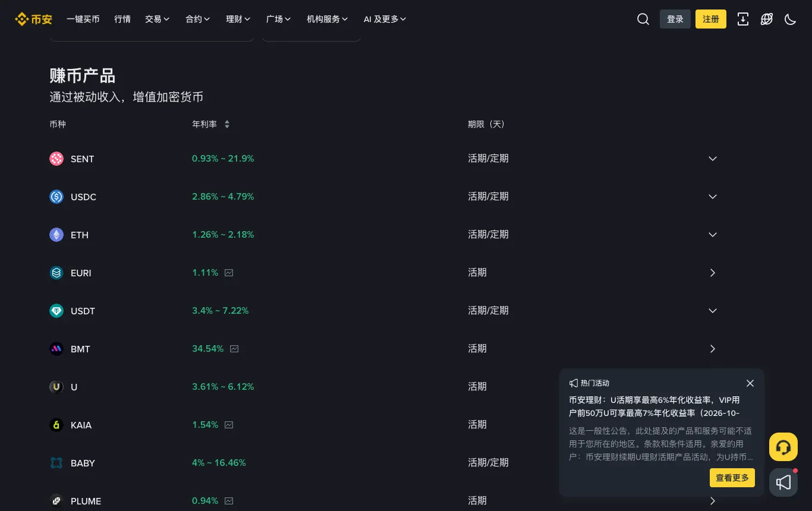The image size is (812, 511).
Task: Open the search magnifier icon
Action: pos(643,19)
